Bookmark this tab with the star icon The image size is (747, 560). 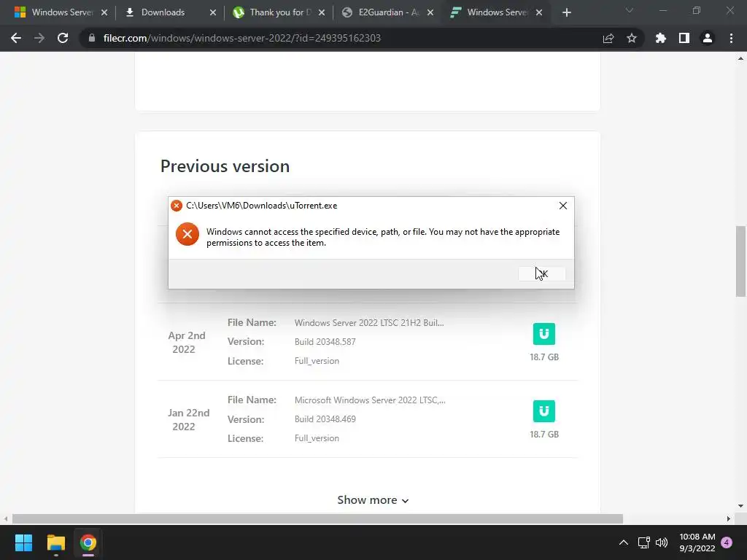(632, 38)
